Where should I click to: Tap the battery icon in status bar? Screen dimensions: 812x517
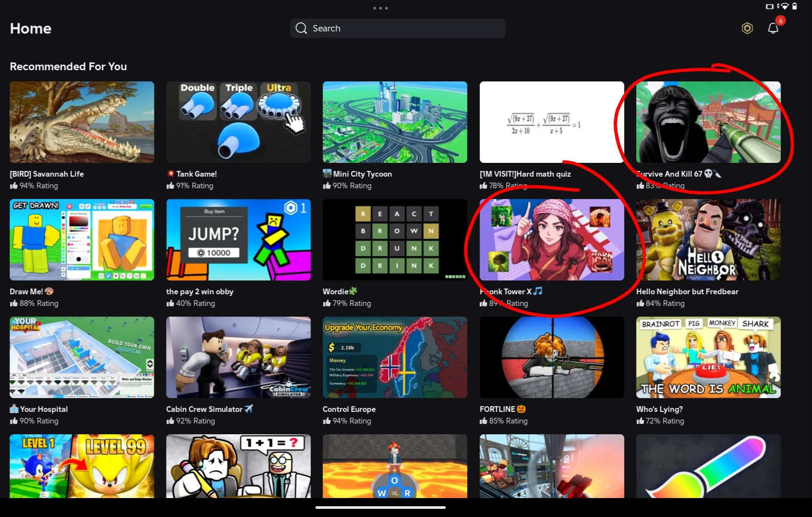(794, 6)
